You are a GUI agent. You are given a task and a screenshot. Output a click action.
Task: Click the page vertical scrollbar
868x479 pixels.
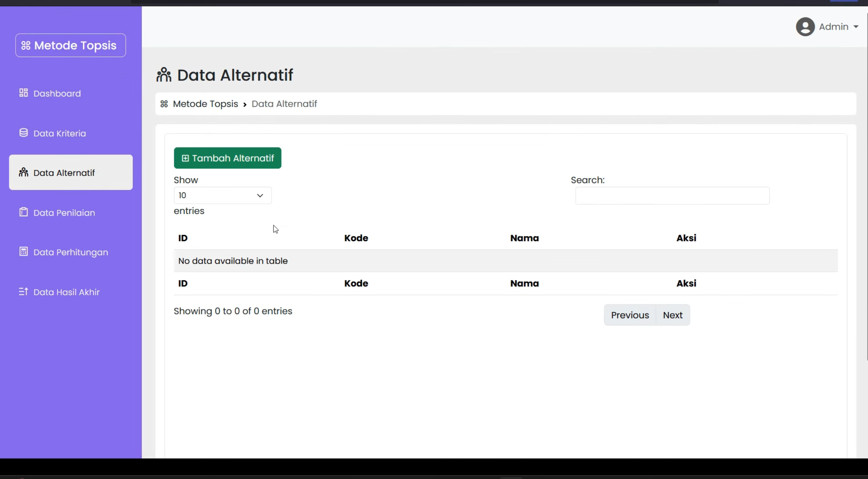867,187
